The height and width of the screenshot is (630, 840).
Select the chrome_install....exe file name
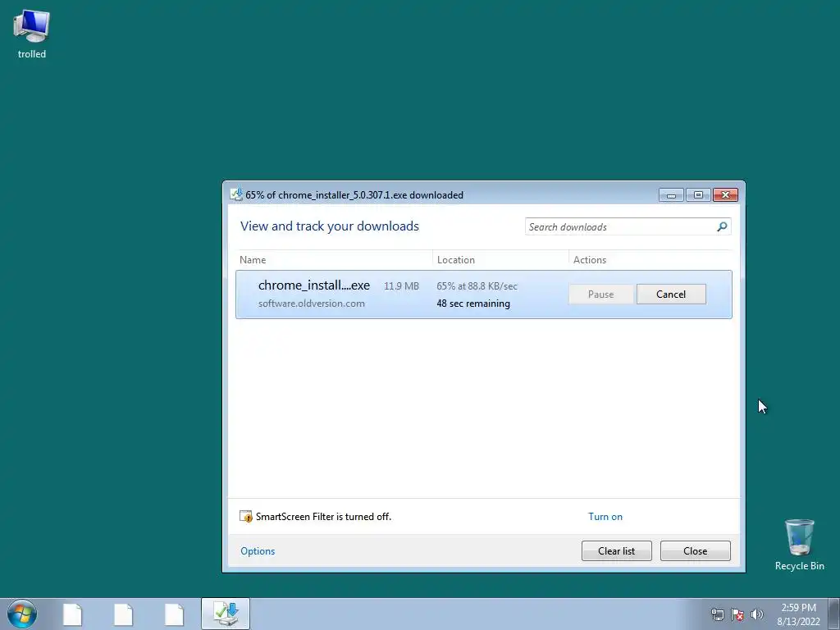[x=314, y=285]
